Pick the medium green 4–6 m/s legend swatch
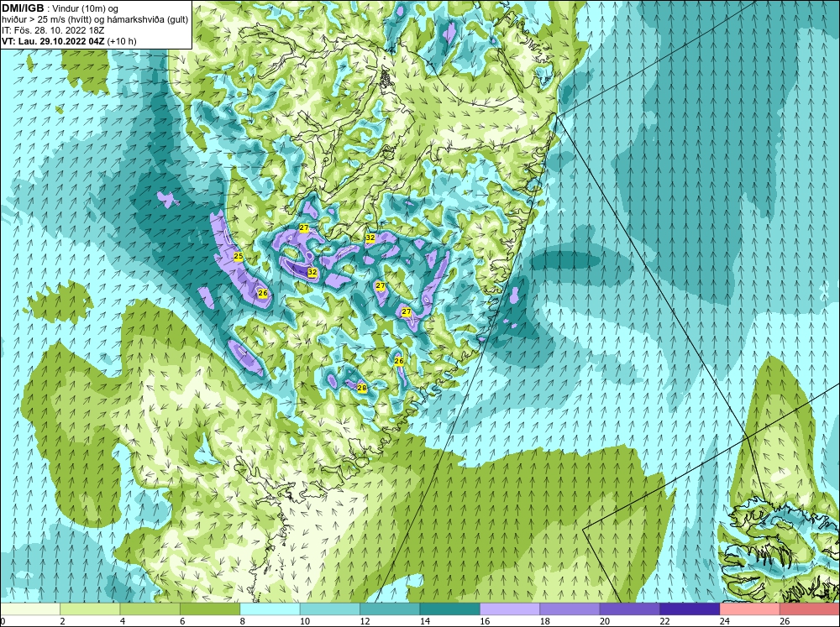Image resolution: width=840 pixels, height=627 pixels. tap(150, 609)
